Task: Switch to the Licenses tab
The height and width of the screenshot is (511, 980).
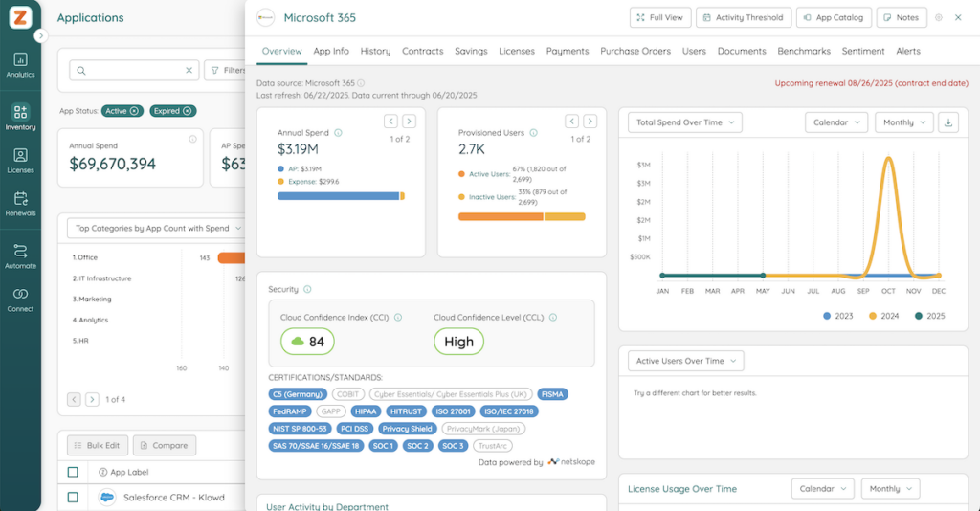Action: tap(517, 52)
